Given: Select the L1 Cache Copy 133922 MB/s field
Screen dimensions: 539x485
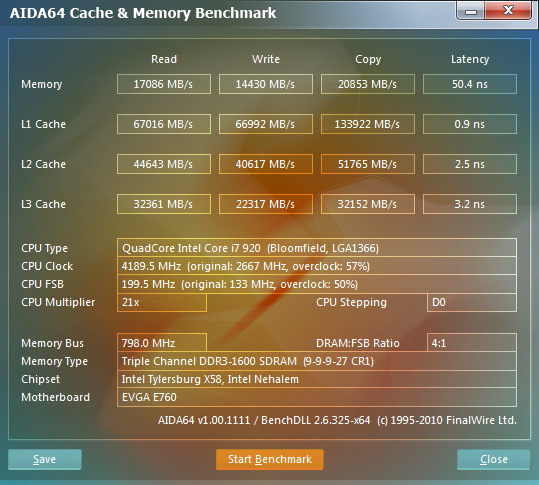Looking at the screenshot, I should [x=368, y=124].
